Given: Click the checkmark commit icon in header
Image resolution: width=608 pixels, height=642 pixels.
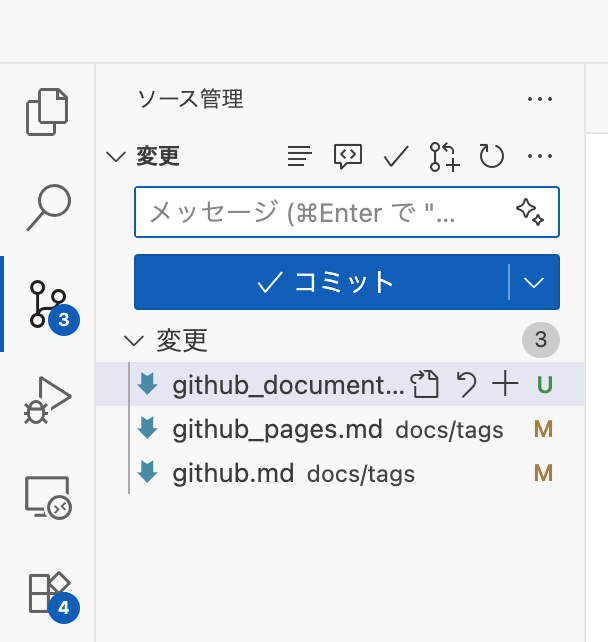Looking at the screenshot, I should (396, 156).
